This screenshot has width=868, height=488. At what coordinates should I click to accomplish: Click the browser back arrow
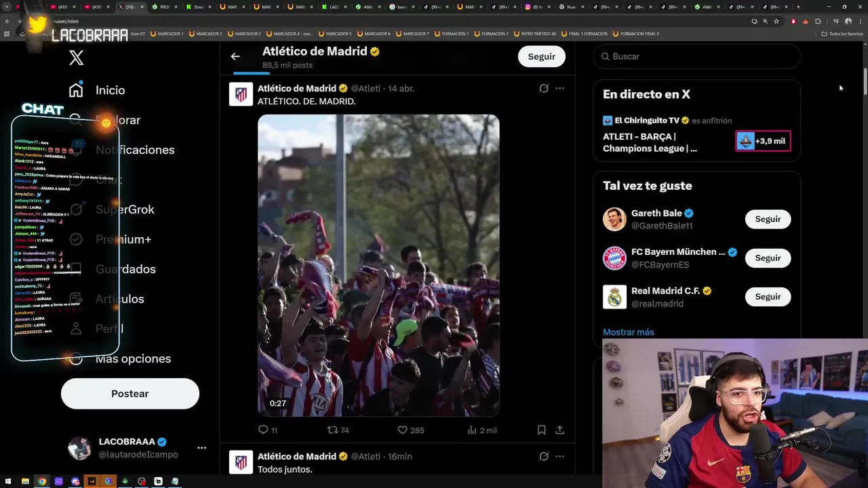[x=7, y=21]
